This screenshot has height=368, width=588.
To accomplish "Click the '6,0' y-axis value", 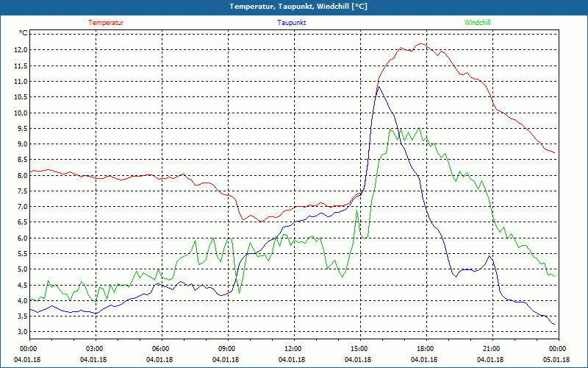I will tap(22, 238).
